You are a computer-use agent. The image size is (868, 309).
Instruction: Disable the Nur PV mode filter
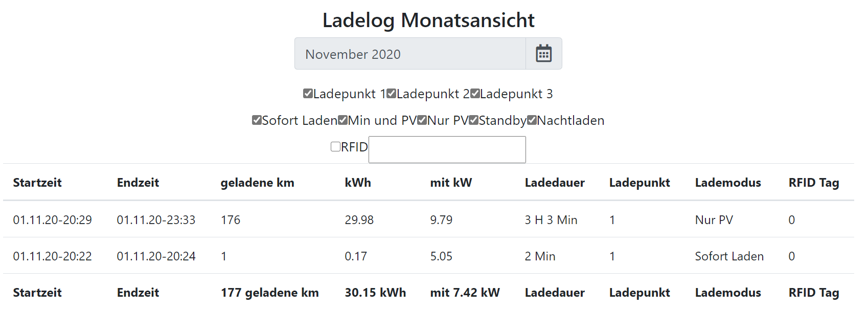[x=422, y=120]
